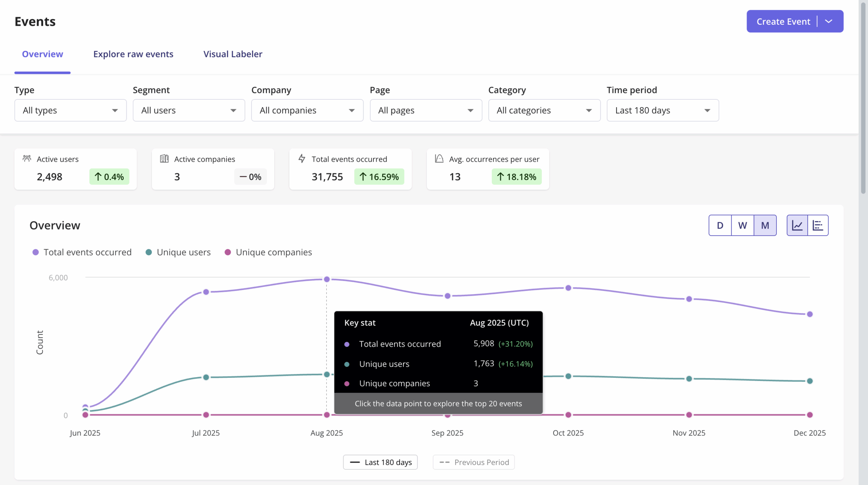
Task: Click the Create Event button
Action: coord(783,21)
